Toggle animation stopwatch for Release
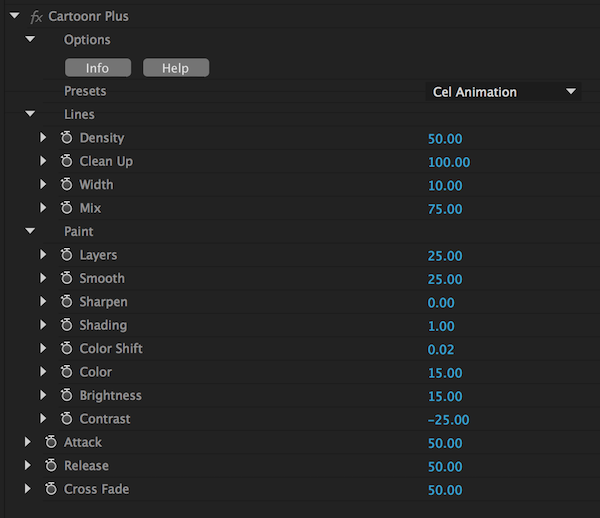 [x=51, y=466]
